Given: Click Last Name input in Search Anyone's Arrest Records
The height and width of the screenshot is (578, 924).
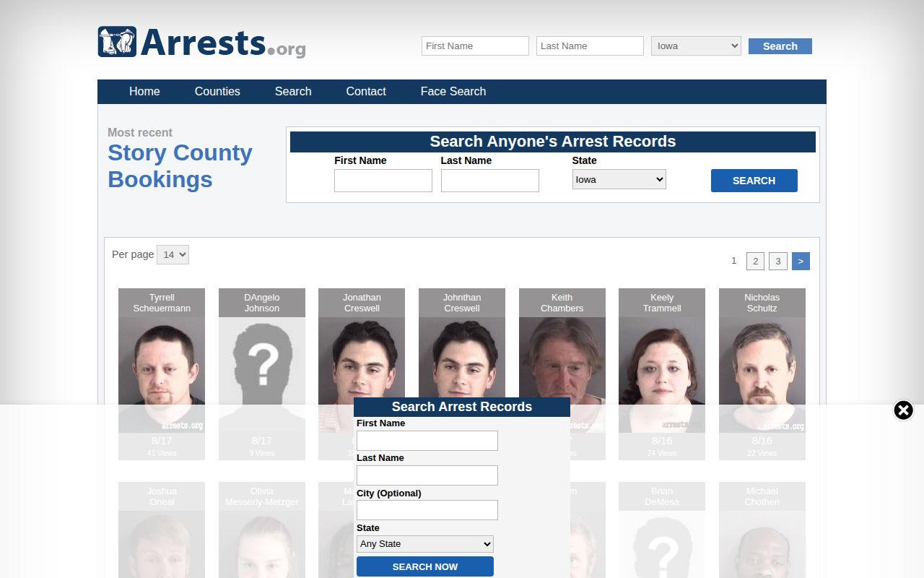Looking at the screenshot, I should click(490, 181).
